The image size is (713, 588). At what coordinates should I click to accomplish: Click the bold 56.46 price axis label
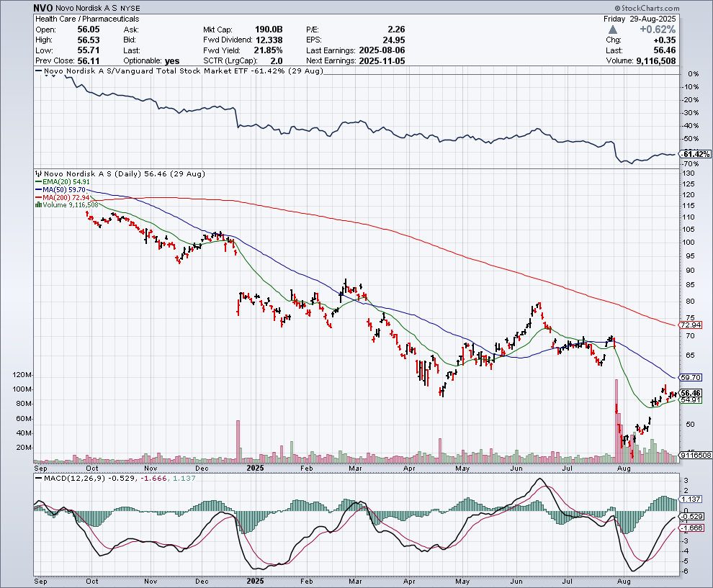(x=691, y=393)
